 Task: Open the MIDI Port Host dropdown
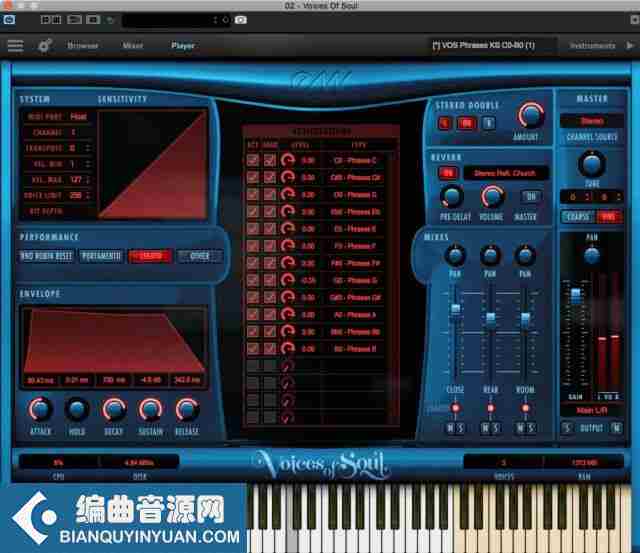point(78,117)
